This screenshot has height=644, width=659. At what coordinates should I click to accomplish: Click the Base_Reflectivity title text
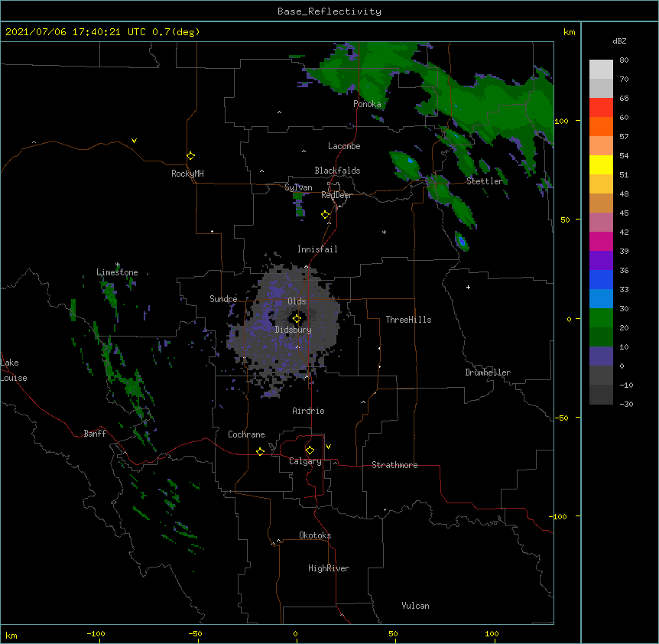click(329, 11)
